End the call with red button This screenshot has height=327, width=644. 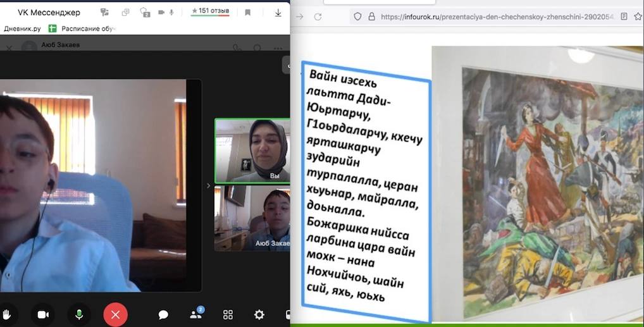click(x=115, y=314)
